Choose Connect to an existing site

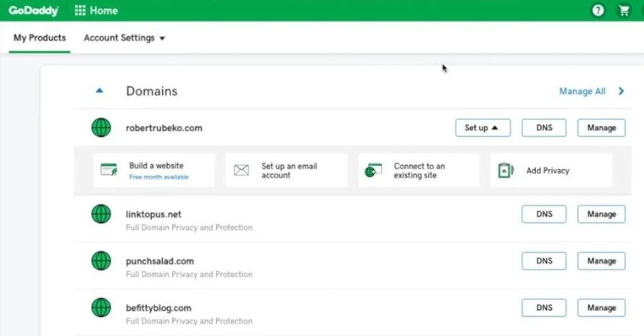coord(418,170)
